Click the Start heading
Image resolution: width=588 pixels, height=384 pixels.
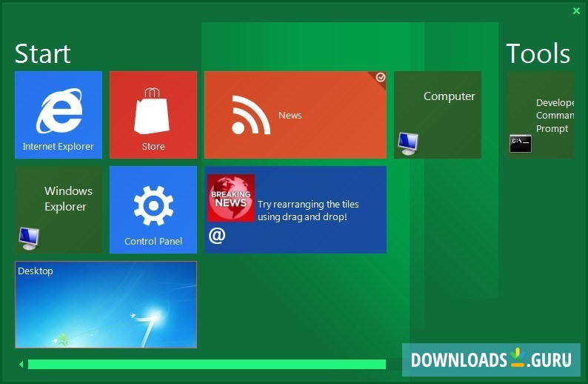(42, 53)
